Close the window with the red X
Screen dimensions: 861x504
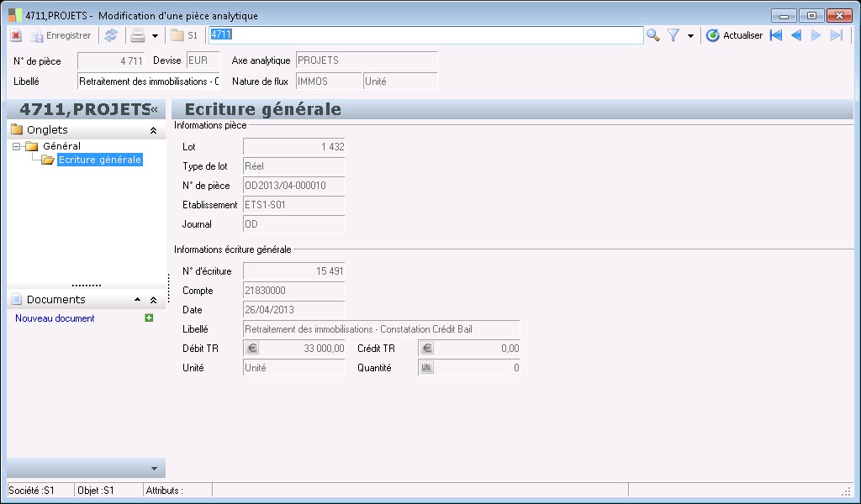pos(839,15)
